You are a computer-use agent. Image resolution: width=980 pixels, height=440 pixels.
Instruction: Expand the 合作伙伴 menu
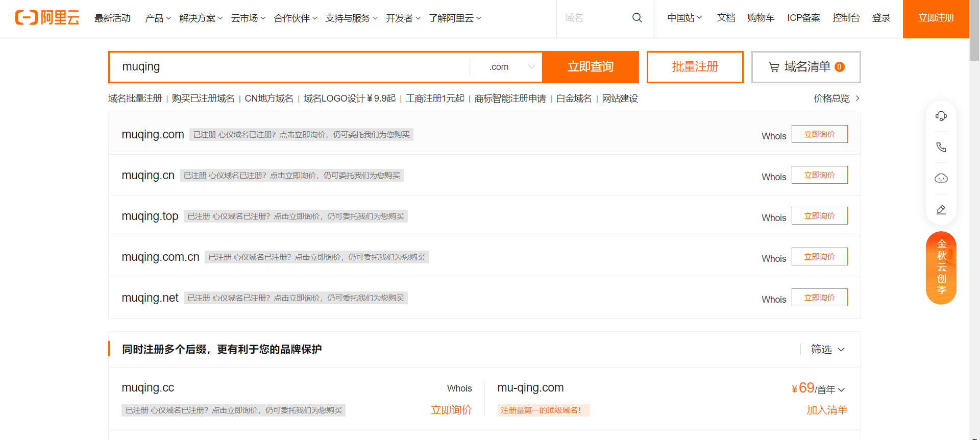tap(296, 18)
